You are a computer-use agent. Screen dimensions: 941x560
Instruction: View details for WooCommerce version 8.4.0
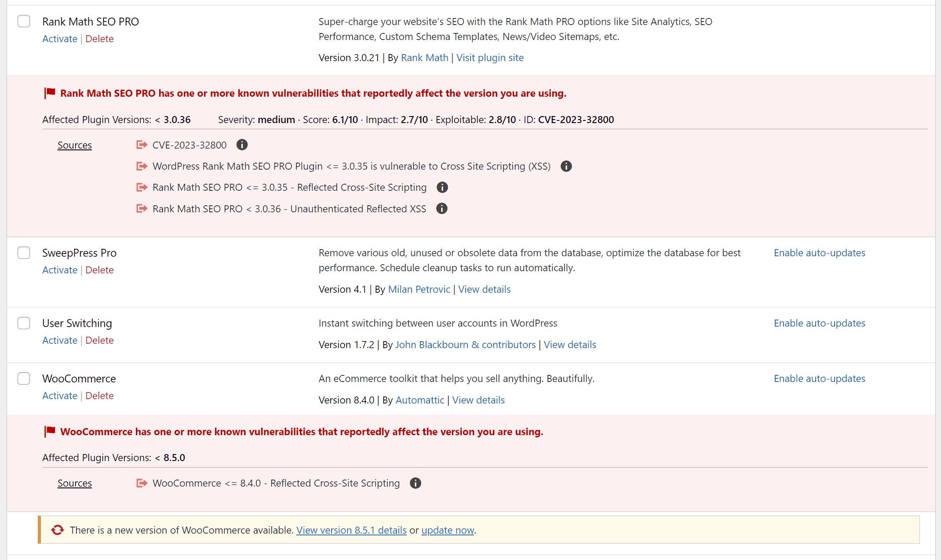point(478,400)
